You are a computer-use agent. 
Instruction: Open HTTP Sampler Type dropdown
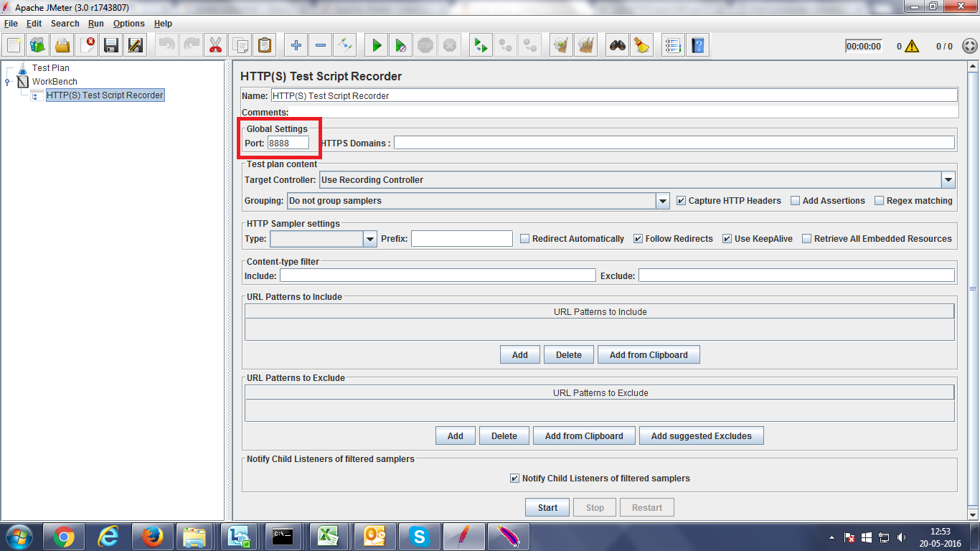[370, 239]
